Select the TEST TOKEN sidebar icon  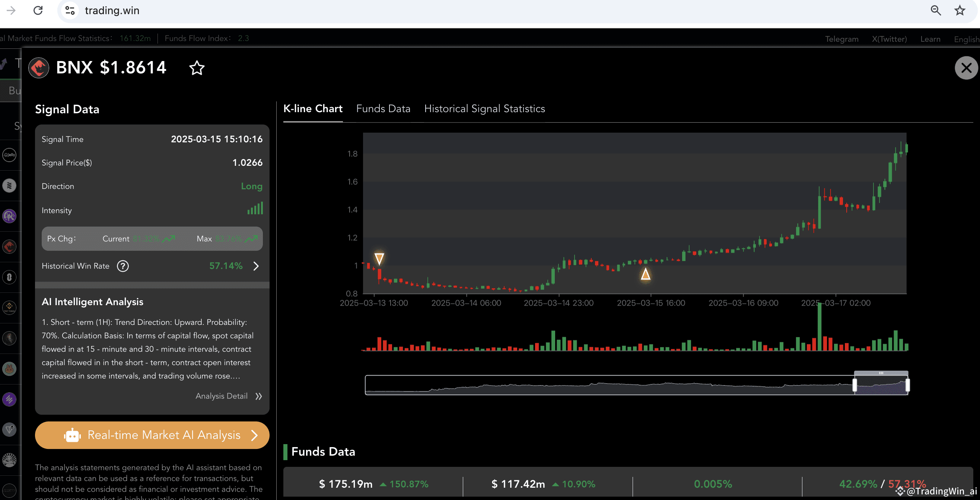tap(10, 307)
